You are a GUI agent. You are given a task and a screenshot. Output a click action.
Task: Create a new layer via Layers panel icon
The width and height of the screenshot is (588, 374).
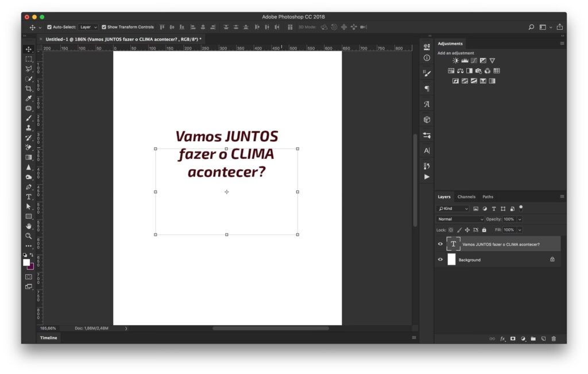(x=543, y=338)
